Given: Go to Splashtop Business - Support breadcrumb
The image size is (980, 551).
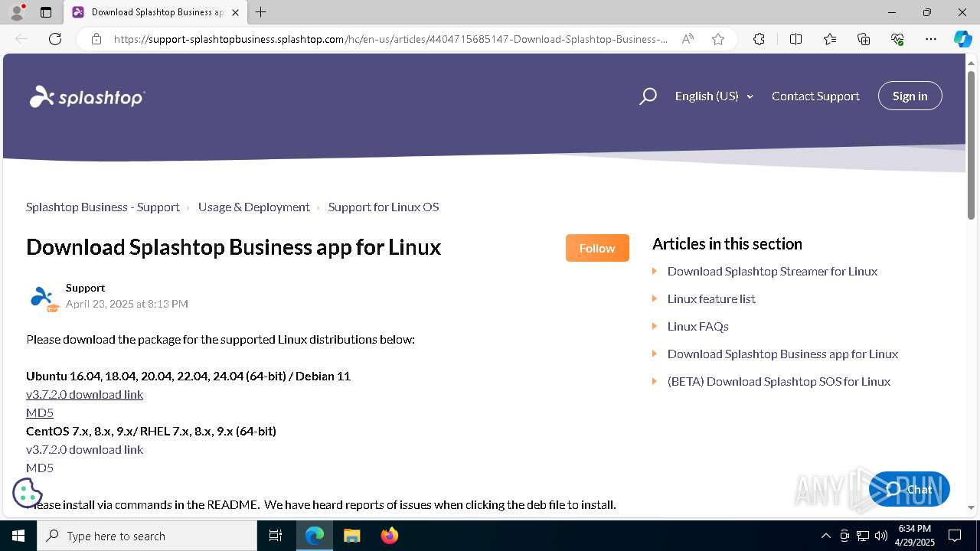Looking at the screenshot, I should pos(103,207).
